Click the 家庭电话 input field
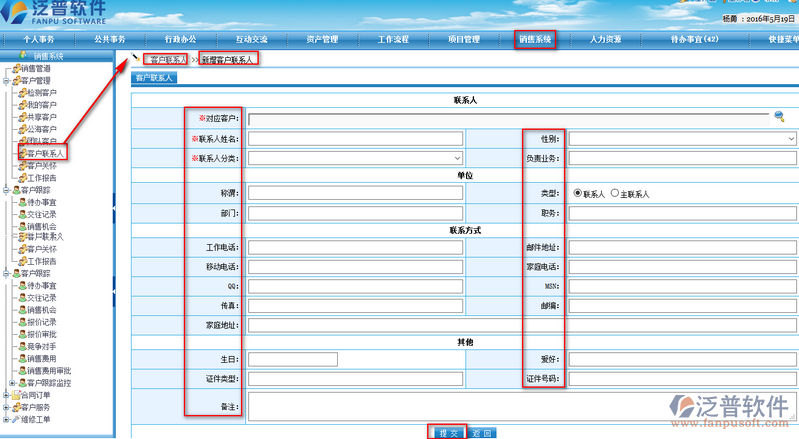 pyautogui.click(x=682, y=266)
